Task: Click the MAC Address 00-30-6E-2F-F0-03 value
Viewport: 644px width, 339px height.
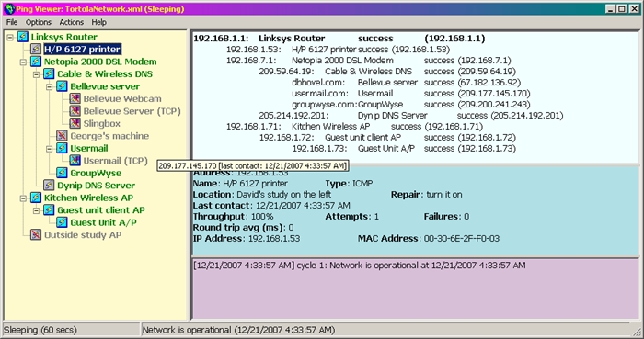Action: pos(462,239)
